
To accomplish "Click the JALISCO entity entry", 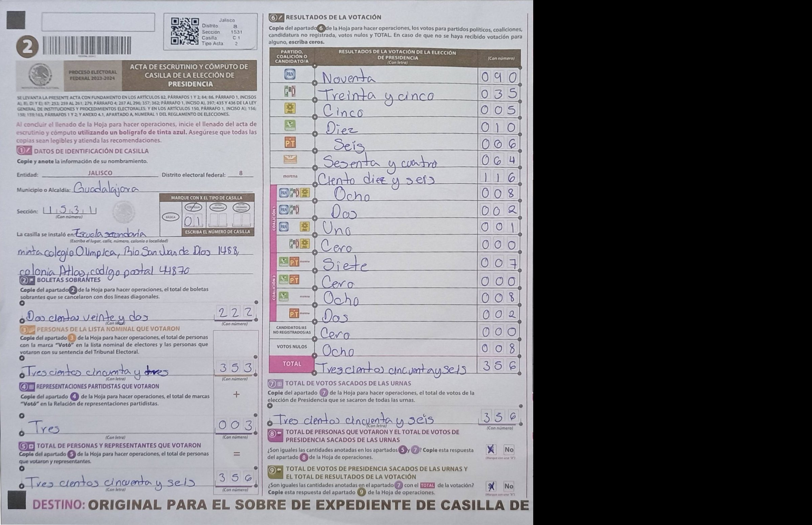I will [100, 173].
